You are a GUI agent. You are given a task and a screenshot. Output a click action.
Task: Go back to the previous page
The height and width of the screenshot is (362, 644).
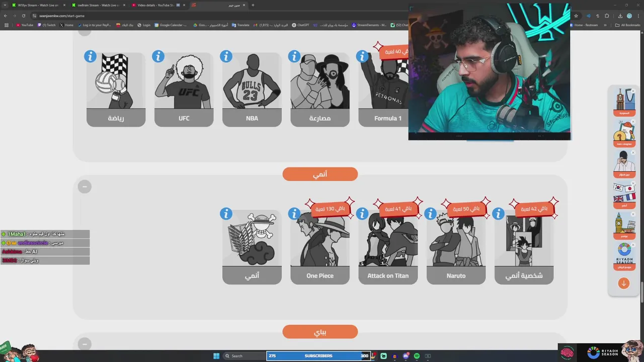[x=6, y=16]
